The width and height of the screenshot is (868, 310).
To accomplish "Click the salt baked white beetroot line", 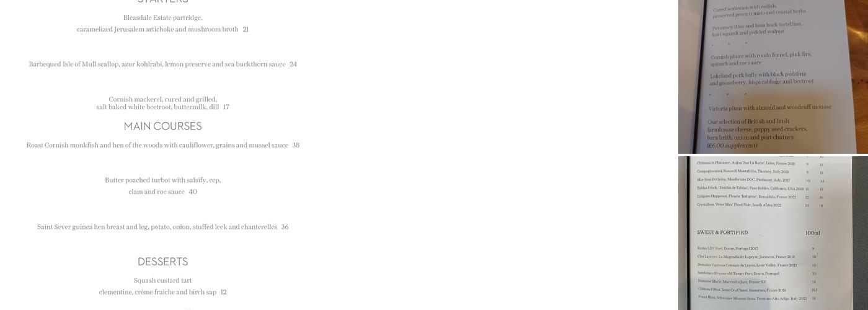I will click(x=163, y=107).
